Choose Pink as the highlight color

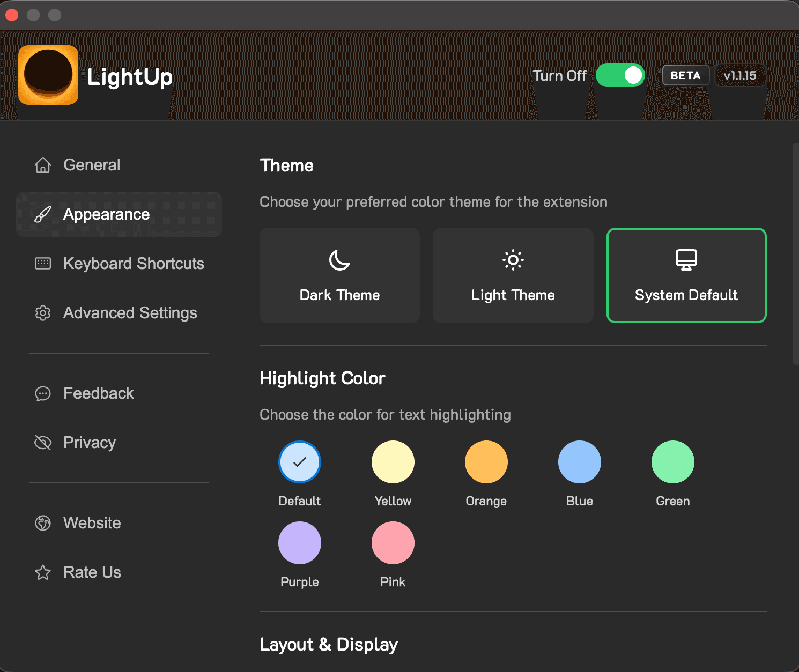pos(393,543)
